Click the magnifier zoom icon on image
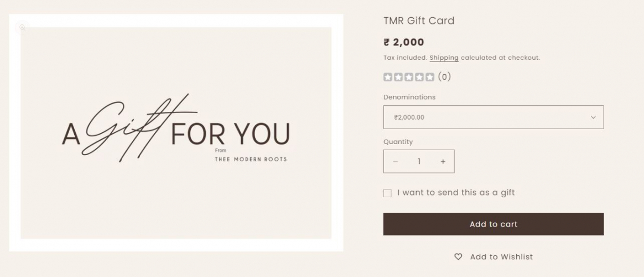Image resolution: width=644 pixels, height=277 pixels. (23, 27)
